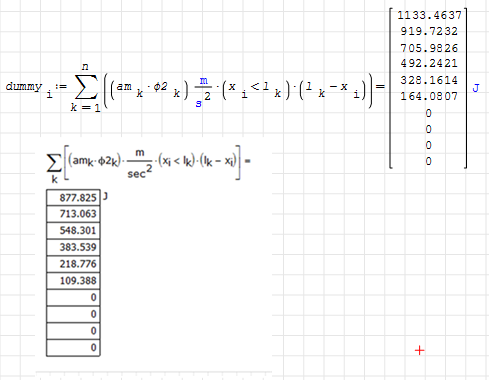The height and width of the screenshot is (380, 489).
Task: Click the blue m unit in upper fraction
Action: click(x=203, y=80)
